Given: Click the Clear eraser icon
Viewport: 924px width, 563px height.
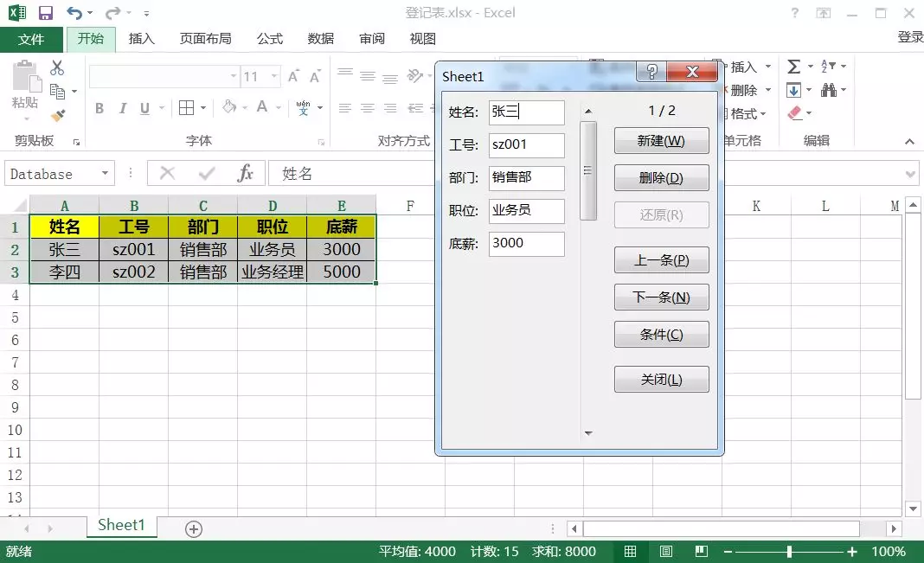Looking at the screenshot, I should coord(794,112).
